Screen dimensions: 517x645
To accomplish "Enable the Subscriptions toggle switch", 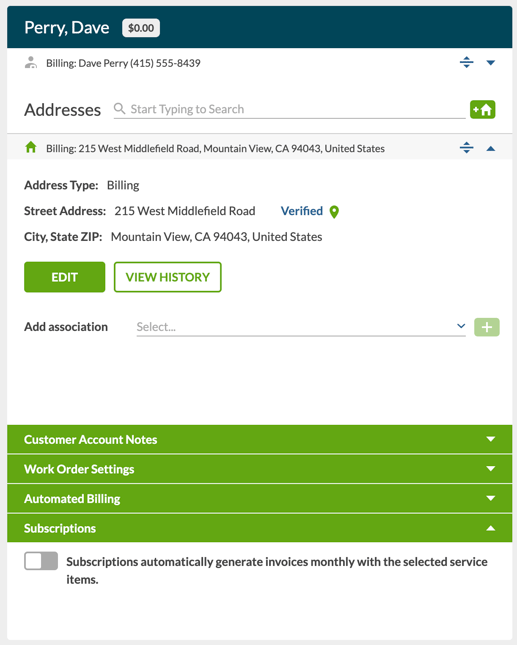I will coord(41,561).
